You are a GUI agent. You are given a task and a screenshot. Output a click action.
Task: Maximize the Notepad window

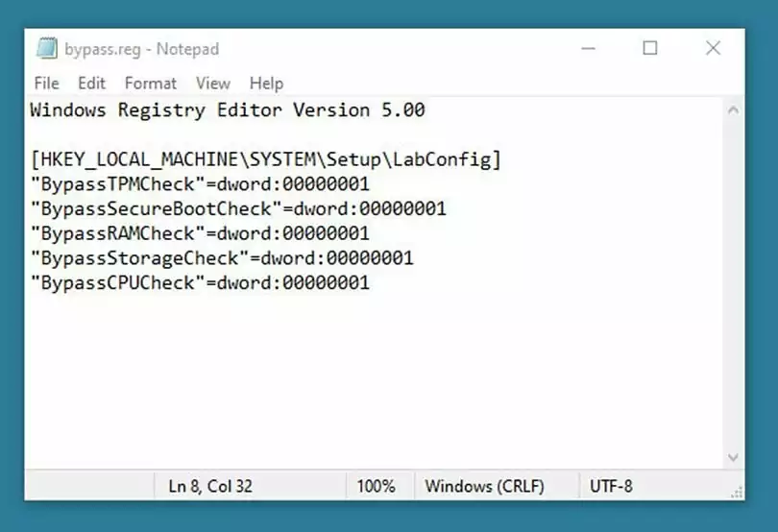[650, 48]
